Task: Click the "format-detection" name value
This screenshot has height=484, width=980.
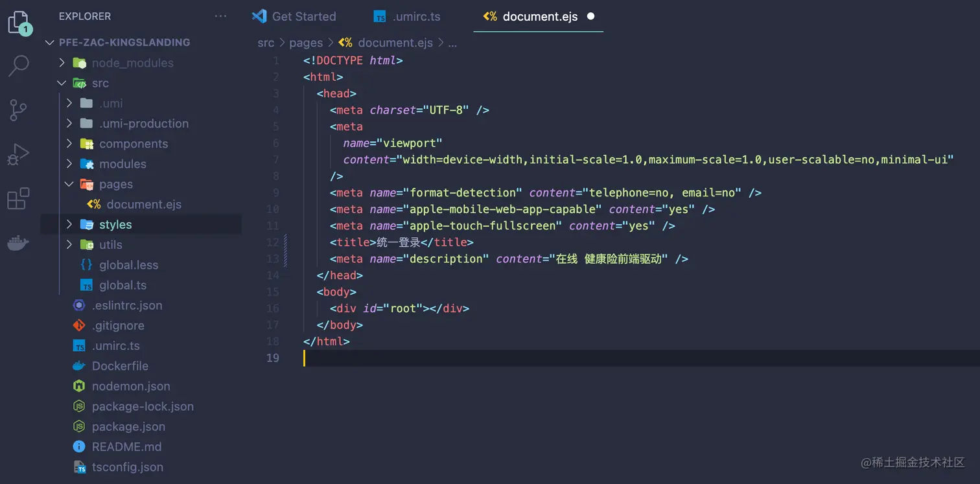Action: (x=462, y=192)
